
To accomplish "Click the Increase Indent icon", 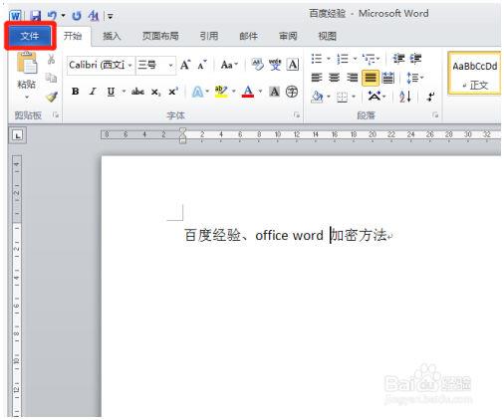I will 415,59.
